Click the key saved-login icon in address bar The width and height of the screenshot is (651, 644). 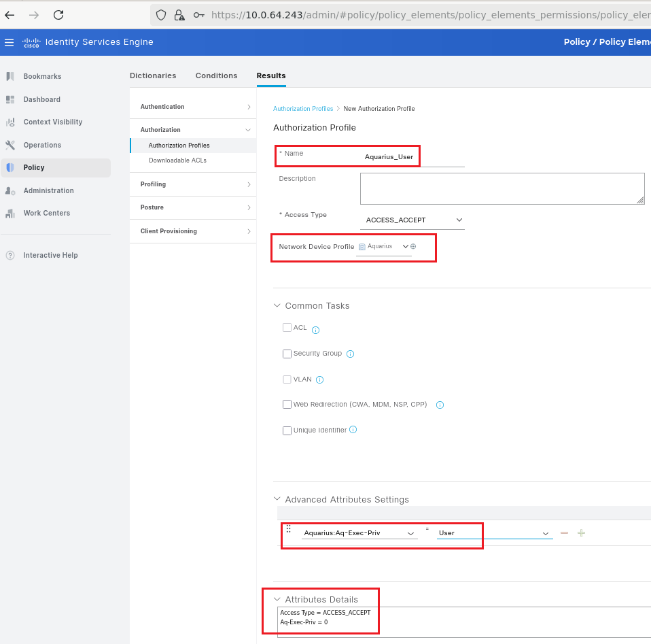(x=199, y=16)
